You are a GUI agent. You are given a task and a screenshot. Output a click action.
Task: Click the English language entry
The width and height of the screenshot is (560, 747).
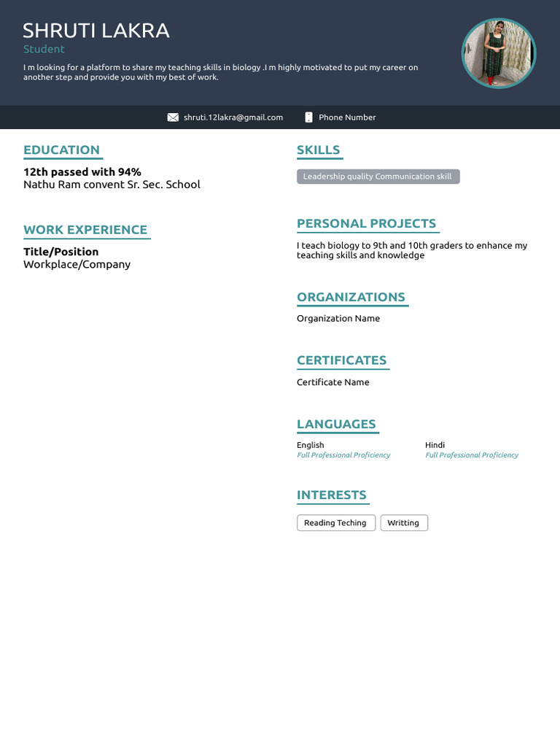click(x=310, y=445)
